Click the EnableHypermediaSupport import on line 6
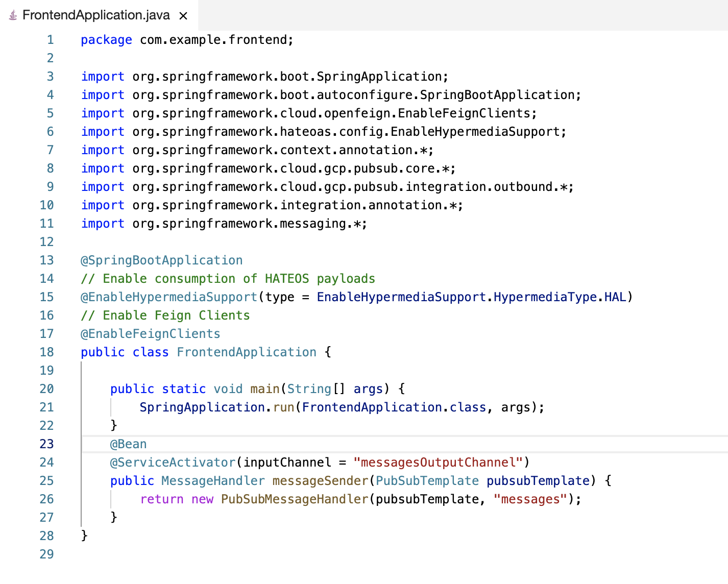Viewport: 728px width, 584px height. click(324, 132)
